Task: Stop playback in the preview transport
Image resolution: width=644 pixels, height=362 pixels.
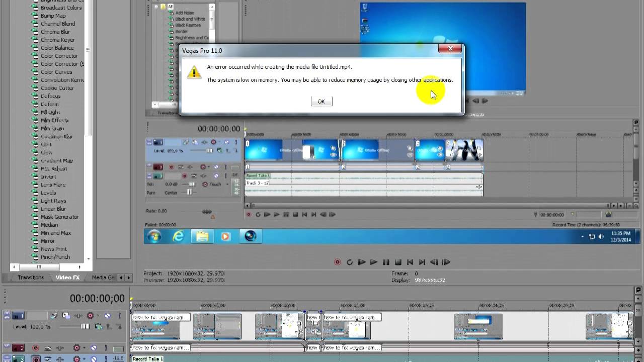Action: [x=398, y=262]
